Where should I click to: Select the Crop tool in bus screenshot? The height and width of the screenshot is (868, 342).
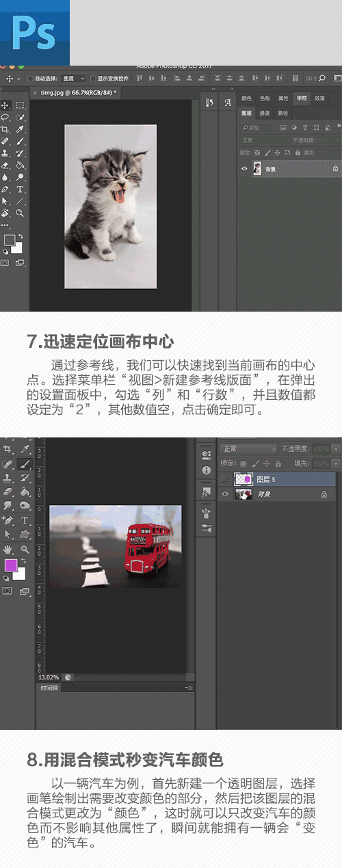coord(7,449)
